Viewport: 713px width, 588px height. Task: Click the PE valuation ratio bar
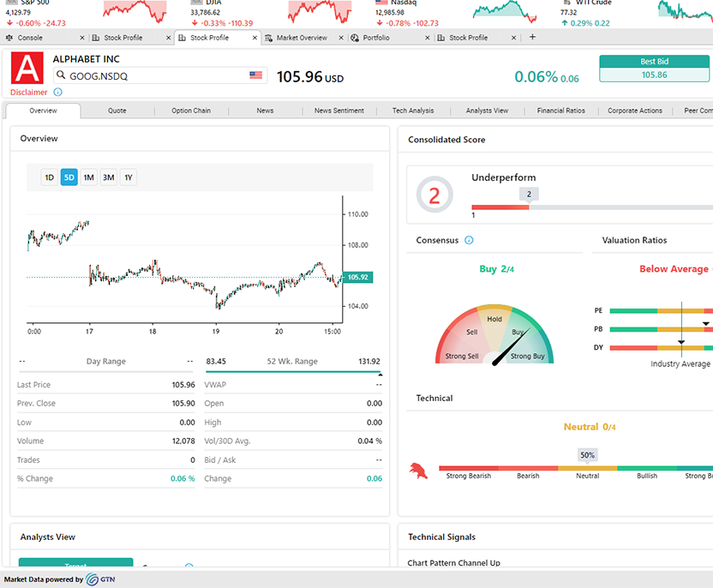pyautogui.click(x=662, y=311)
